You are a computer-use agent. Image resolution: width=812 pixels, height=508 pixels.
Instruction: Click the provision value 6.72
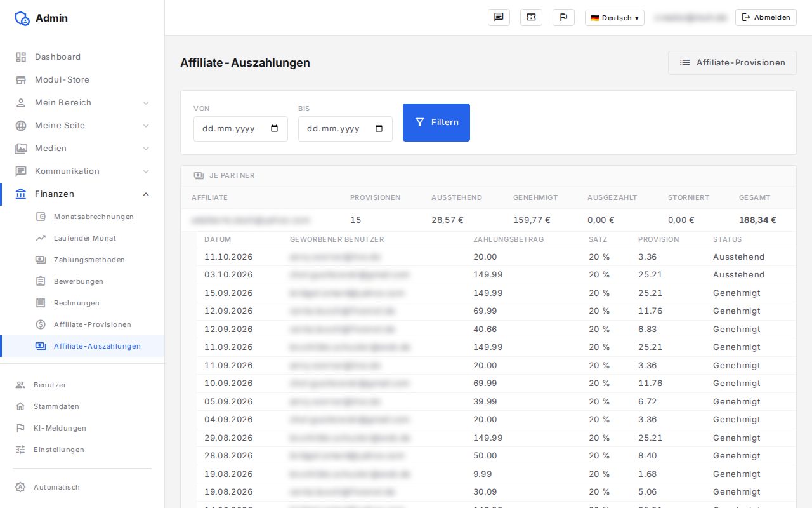tap(648, 402)
